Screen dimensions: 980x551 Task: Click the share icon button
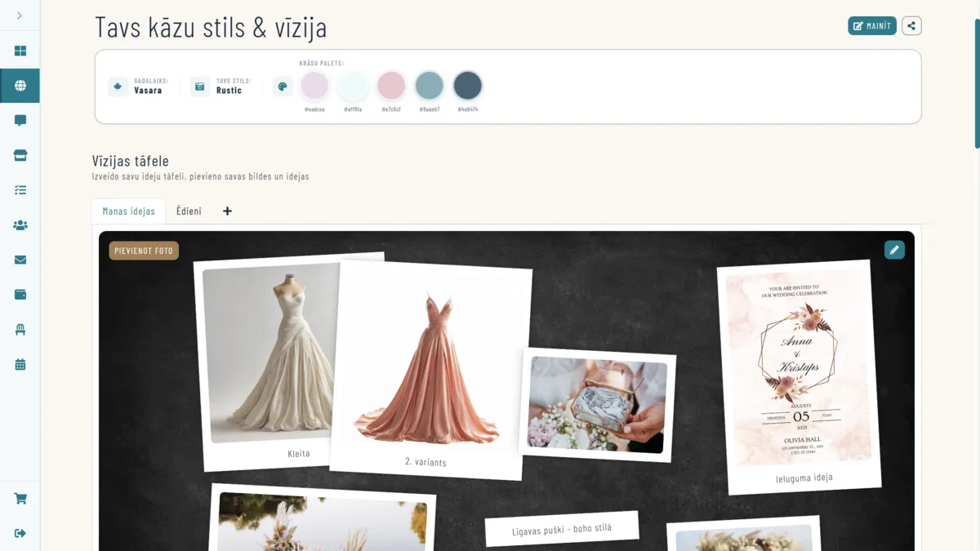[x=911, y=26]
